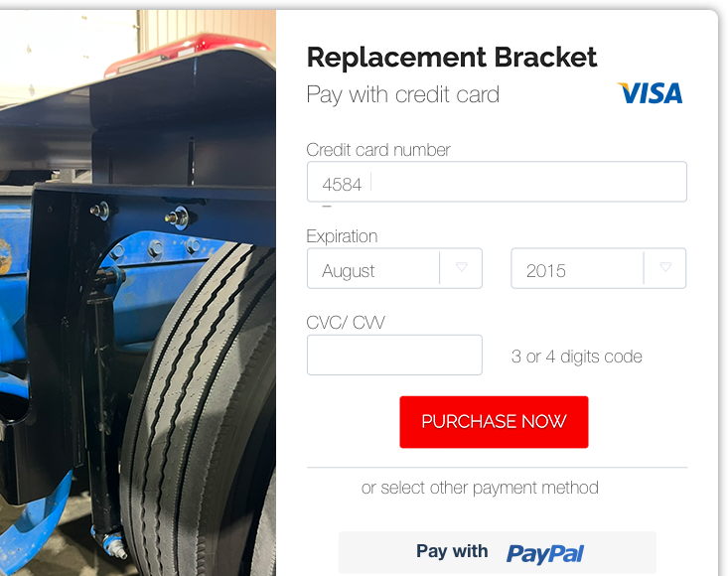Click the Credit card number label
Image resolution: width=728 pixels, height=576 pixels.
(378, 150)
